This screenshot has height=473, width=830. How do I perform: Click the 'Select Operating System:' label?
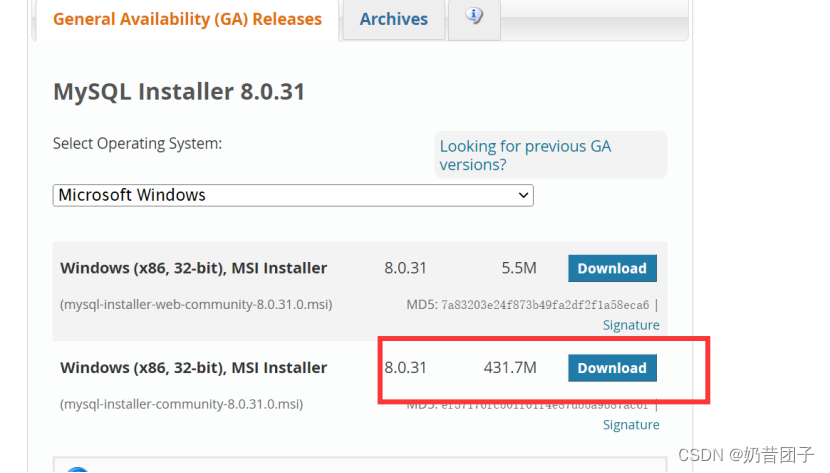(x=138, y=143)
